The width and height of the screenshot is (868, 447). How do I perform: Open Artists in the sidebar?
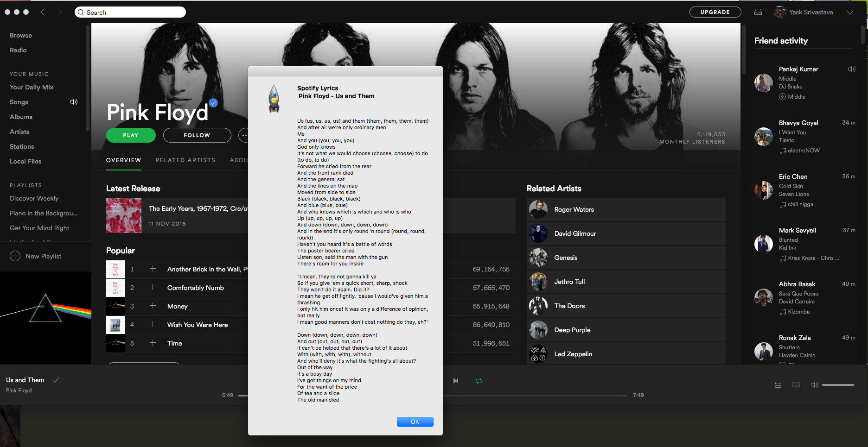click(19, 132)
